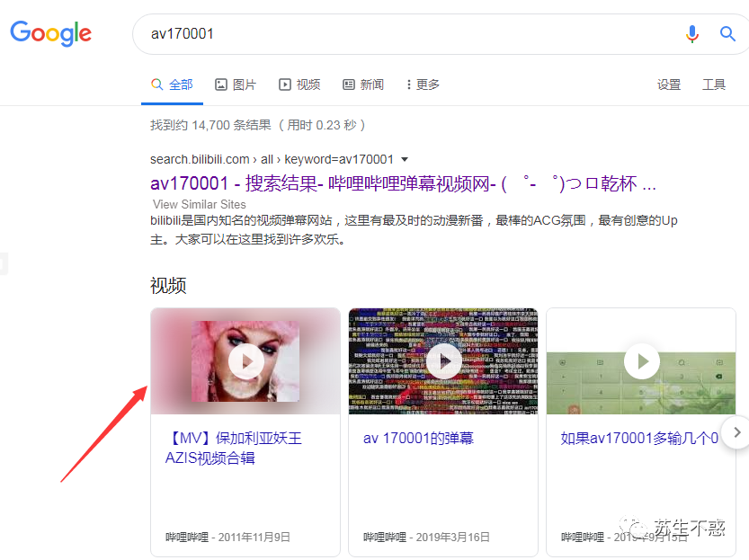Click the next arrow on the video carousel
The width and height of the screenshot is (749, 560).
pos(736,432)
